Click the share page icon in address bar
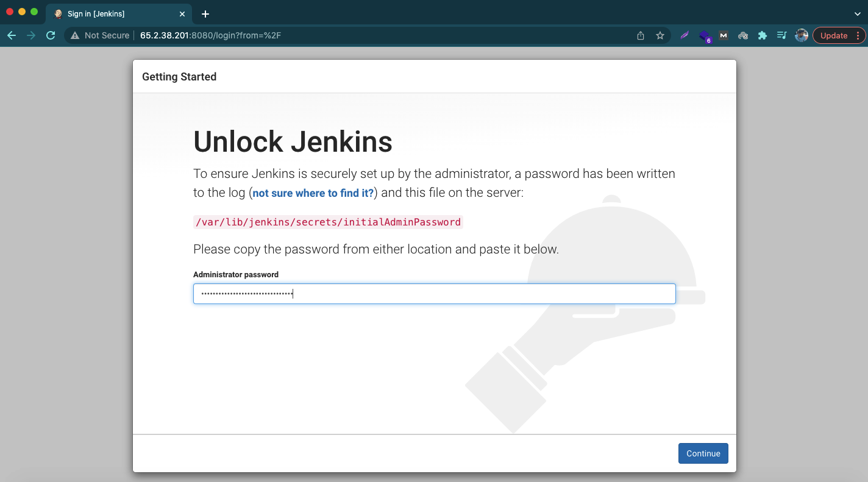This screenshot has width=868, height=482. coord(641,35)
